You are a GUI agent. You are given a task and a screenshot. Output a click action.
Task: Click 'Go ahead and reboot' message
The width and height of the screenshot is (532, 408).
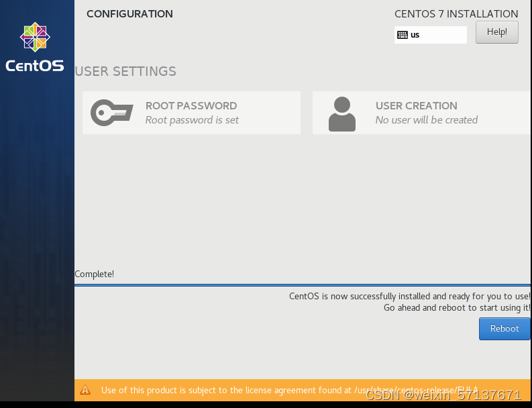click(x=457, y=307)
